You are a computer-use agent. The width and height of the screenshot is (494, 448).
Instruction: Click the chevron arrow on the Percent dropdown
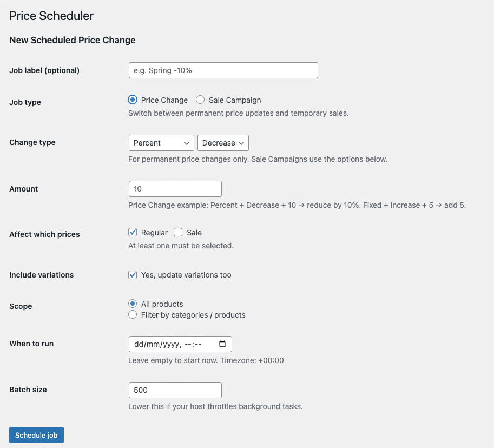coord(187,143)
